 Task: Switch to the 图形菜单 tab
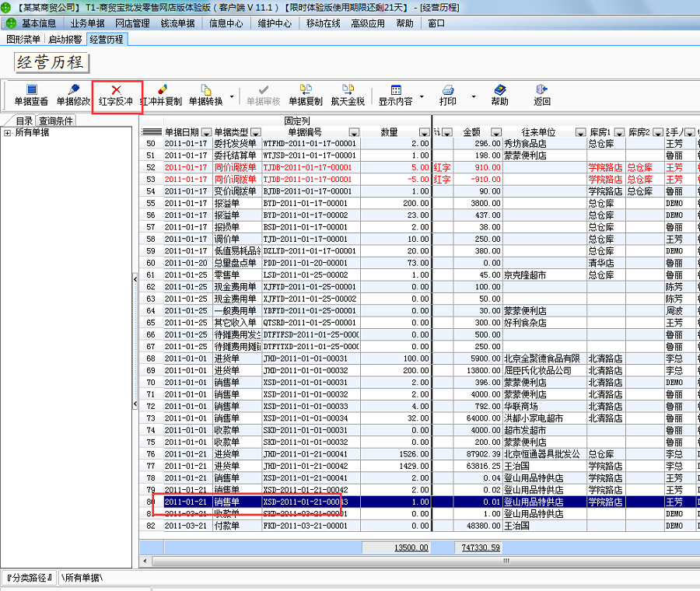[23, 39]
